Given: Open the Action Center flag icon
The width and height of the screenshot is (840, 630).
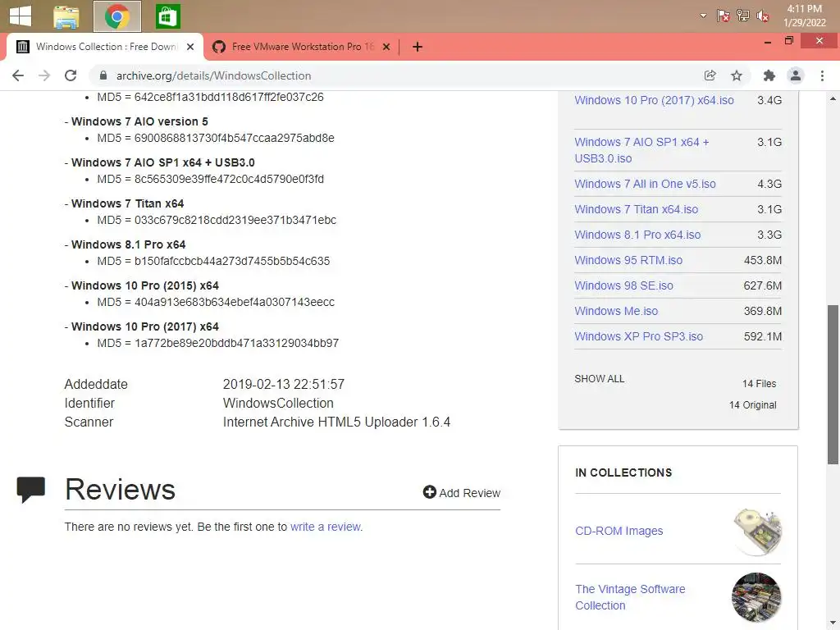Looking at the screenshot, I should [x=724, y=16].
